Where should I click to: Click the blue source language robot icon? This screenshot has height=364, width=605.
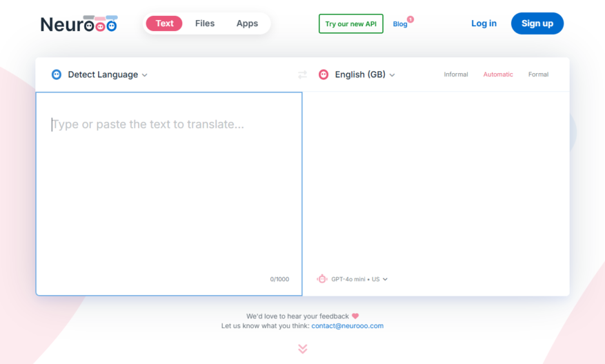click(x=57, y=74)
